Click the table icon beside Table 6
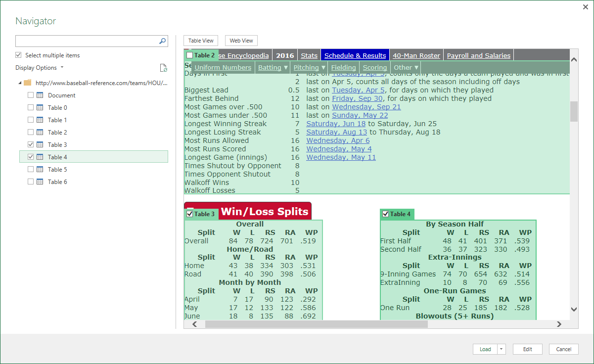 tap(40, 182)
